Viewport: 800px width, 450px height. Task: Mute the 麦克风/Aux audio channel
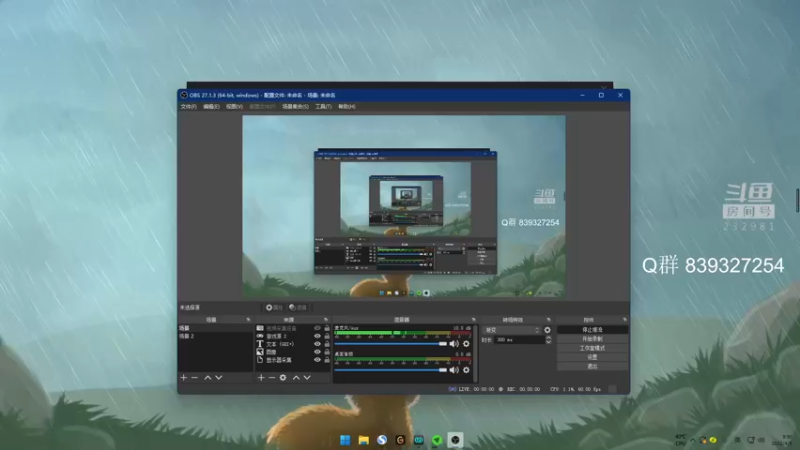click(x=454, y=344)
